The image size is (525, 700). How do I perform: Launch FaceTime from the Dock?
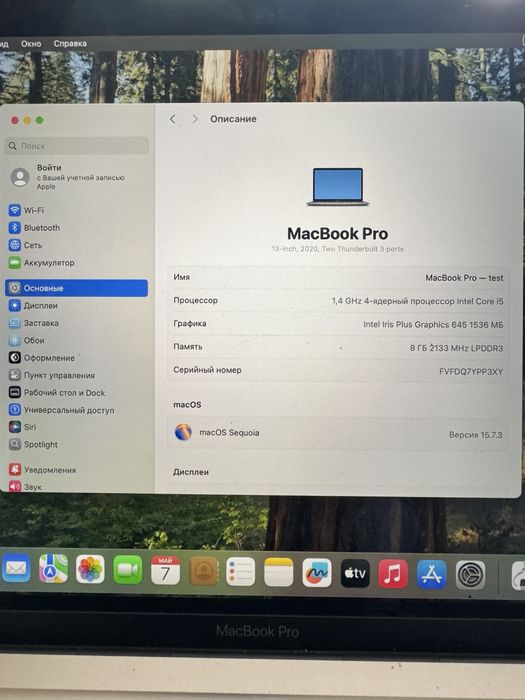pos(128,570)
